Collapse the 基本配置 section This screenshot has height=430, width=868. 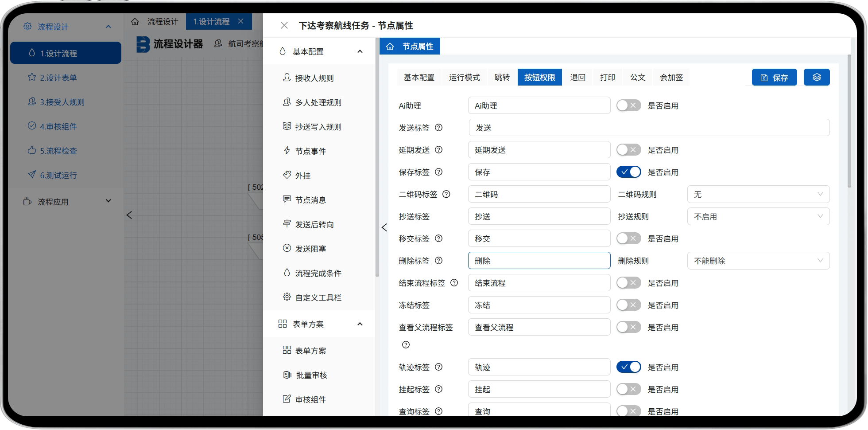(360, 51)
